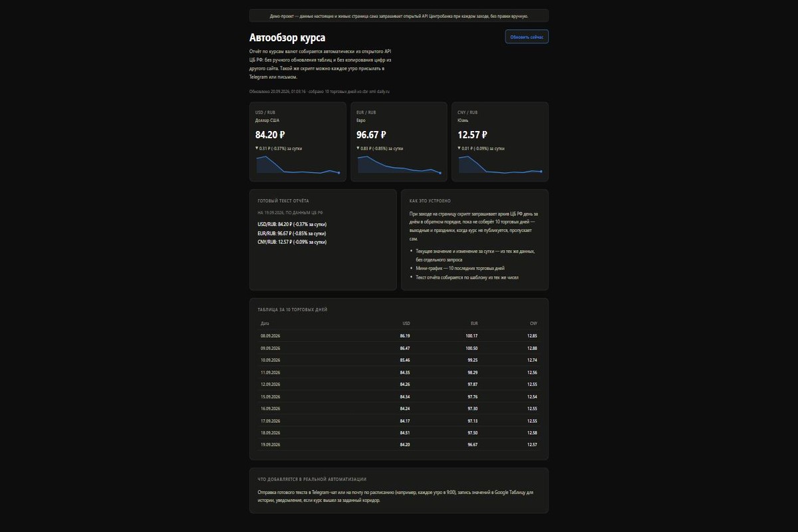Click the large 12.57 ₽ value in the Юань card

click(472, 135)
